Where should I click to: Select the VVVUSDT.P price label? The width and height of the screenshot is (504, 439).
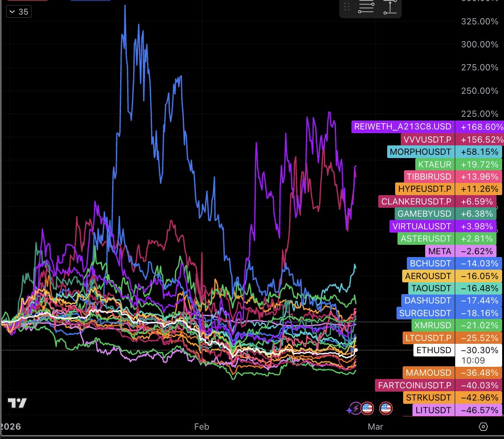tap(428, 139)
